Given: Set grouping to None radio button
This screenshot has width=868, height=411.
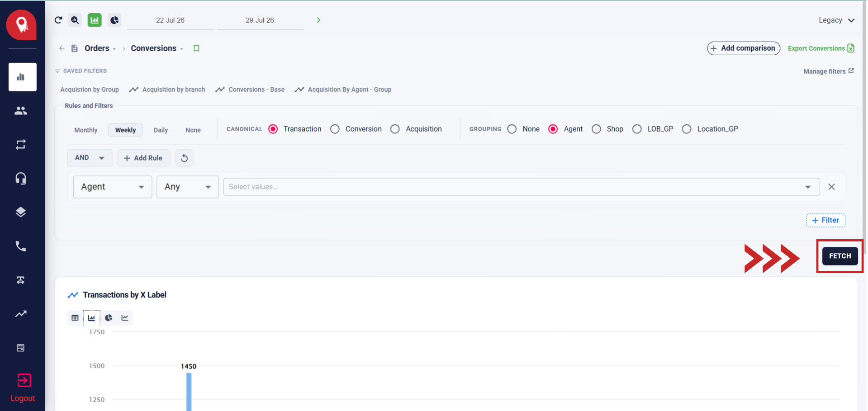Looking at the screenshot, I should (x=512, y=129).
